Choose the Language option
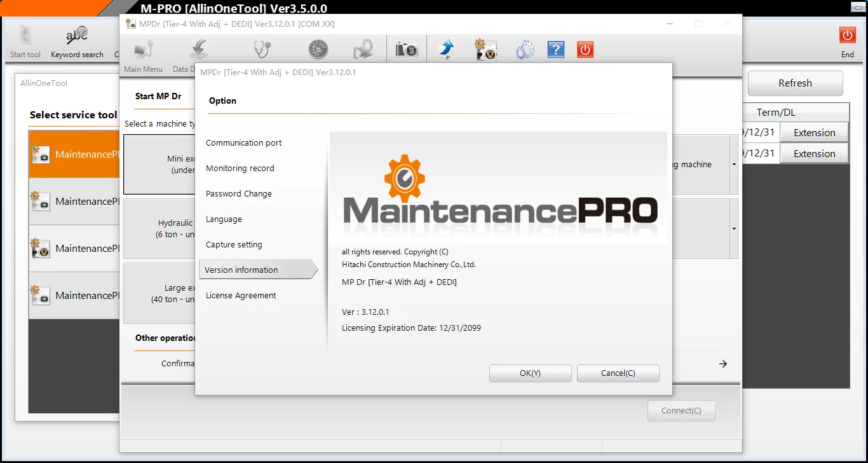Screen dimensions: 868x463 [224, 219]
